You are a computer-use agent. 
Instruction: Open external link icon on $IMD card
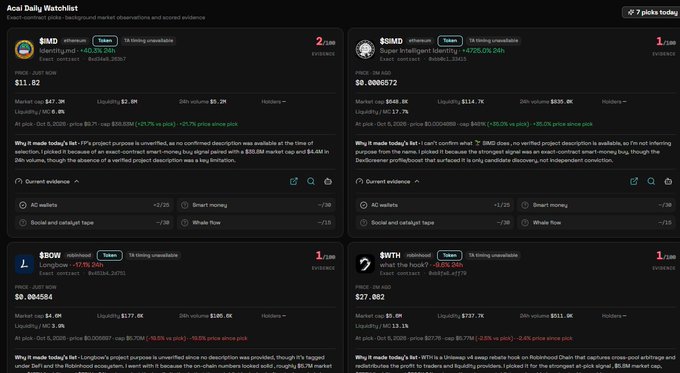click(294, 181)
